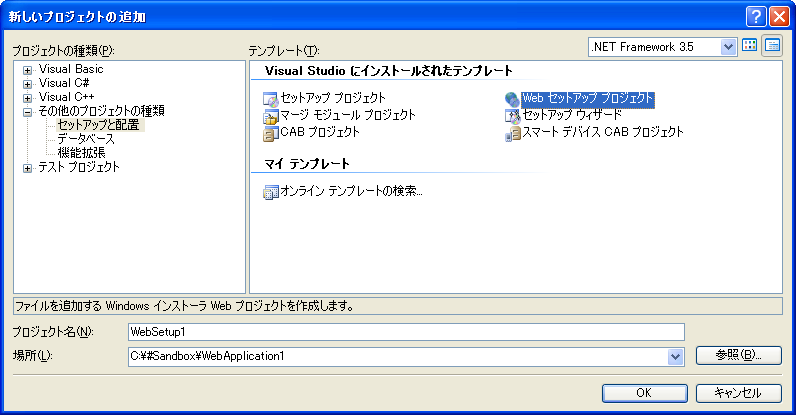Select Visual Basic project type
Screen dimensions: 796x415
tap(71, 69)
